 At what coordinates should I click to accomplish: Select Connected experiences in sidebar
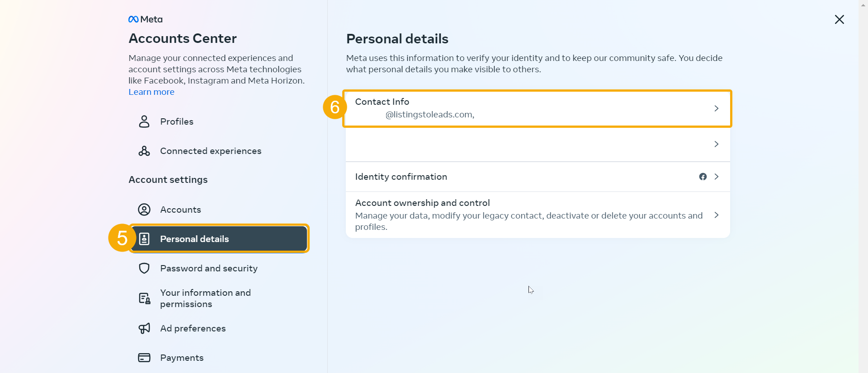(x=211, y=151)
